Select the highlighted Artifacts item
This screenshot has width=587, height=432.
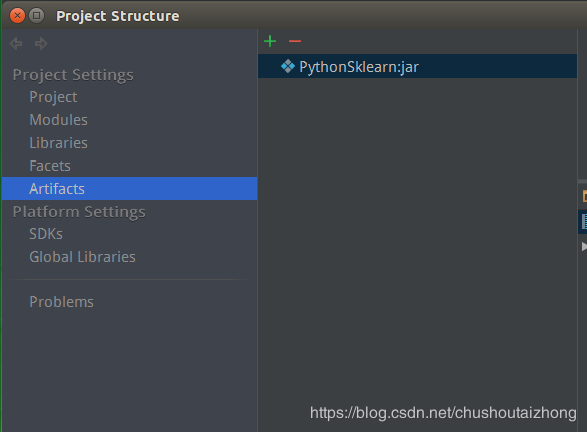click(x=130, y=189)
